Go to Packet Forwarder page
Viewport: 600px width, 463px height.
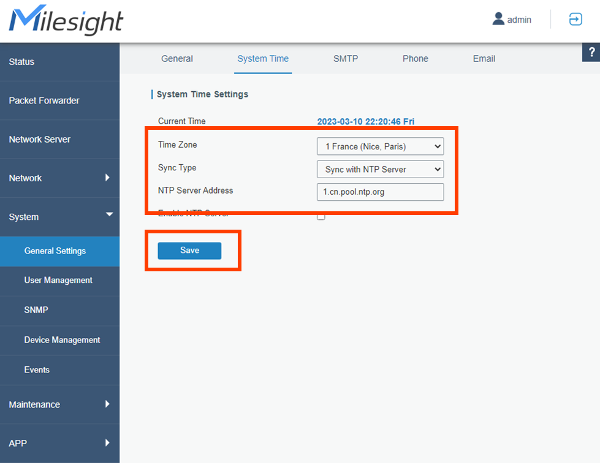tap(59, 100)
